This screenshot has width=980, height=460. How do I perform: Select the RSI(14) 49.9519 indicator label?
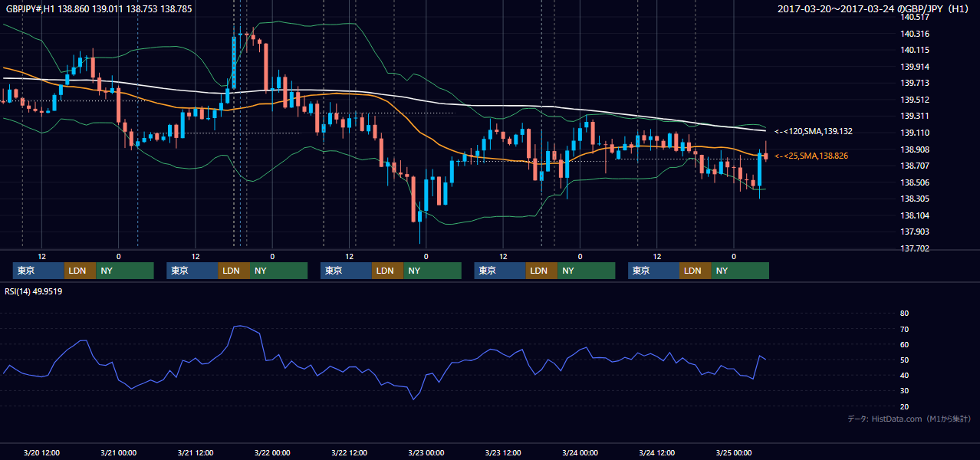(34, 291)
